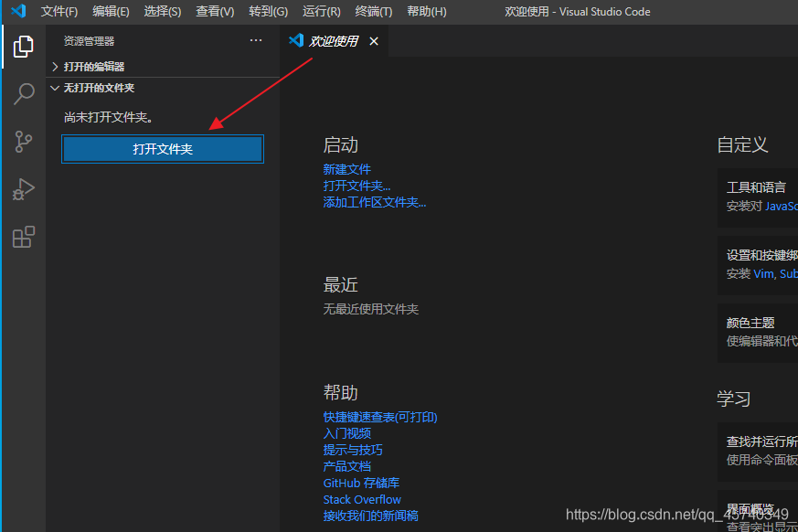
Task: Open the 查看(V) menu
Action: (x=215, y=11)
